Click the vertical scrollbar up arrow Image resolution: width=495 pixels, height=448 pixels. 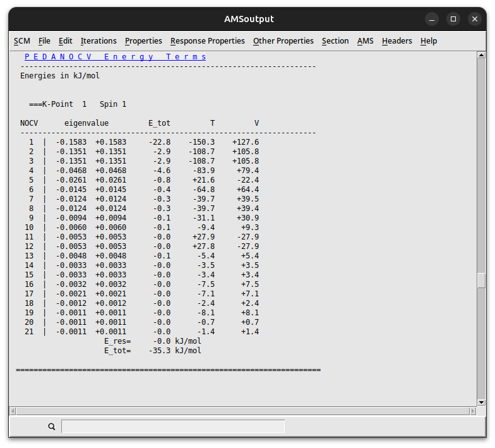point(481,56)
